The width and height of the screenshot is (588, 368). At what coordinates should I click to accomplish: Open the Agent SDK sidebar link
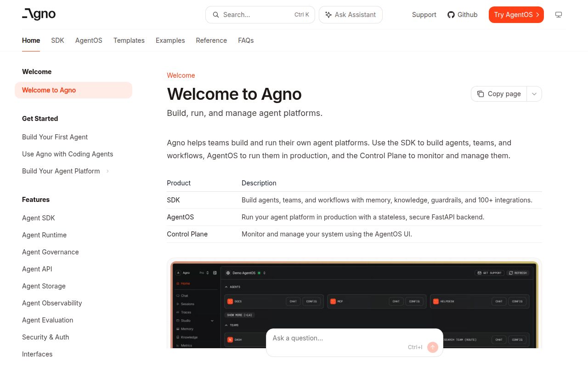pos(39,218)
